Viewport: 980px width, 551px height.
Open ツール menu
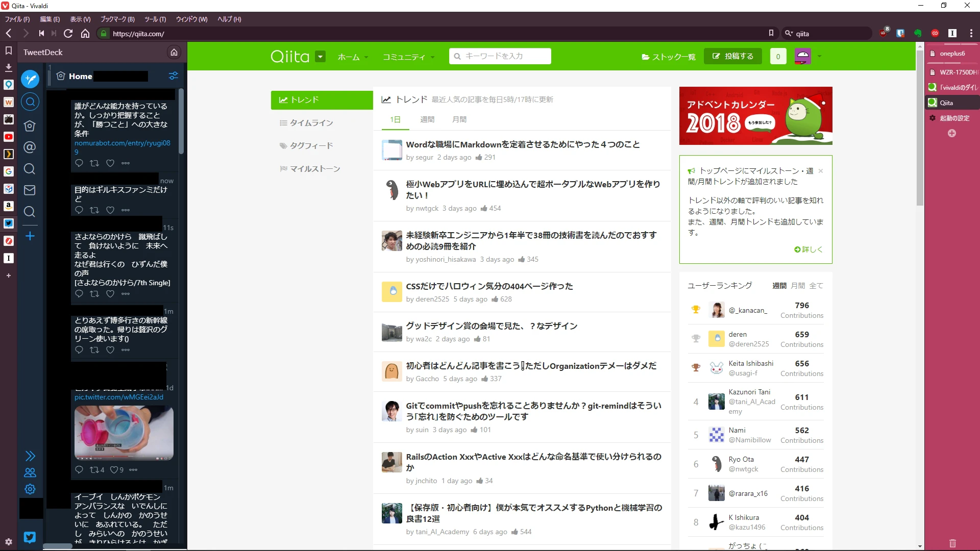[x=155, y=19]
